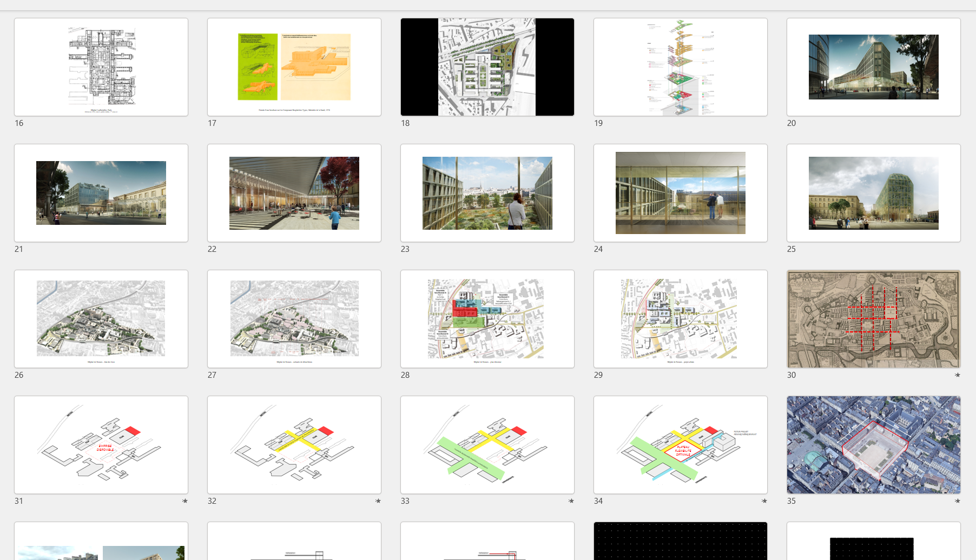The image size is (976, 560).
Task: Click the transition star below slide 32
Action: [x=378, y=501]
